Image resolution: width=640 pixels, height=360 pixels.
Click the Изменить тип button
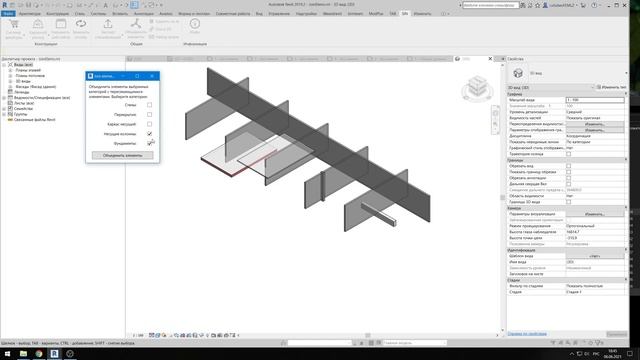point(611,87)
